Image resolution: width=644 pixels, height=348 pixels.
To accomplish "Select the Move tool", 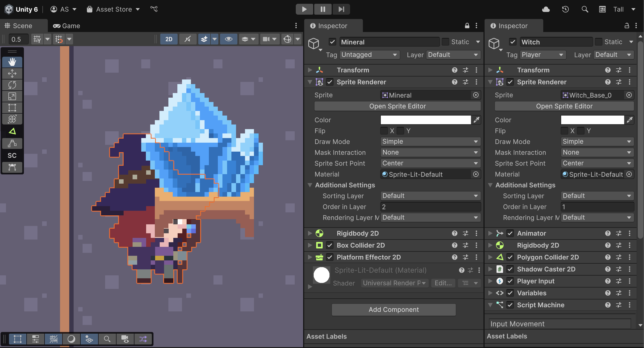I will click(x=12, y=74).
